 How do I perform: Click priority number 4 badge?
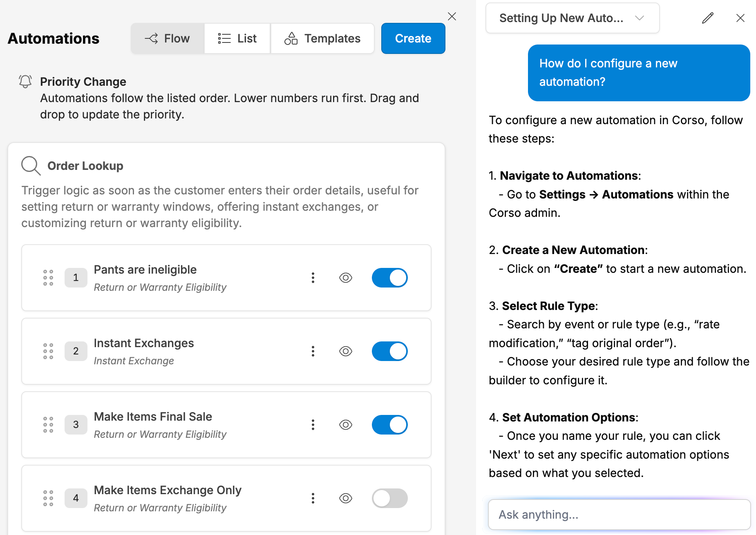click(76, 498)
